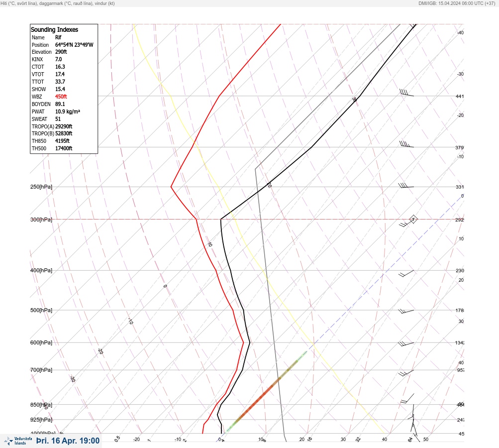Click the TROPO(A) value 29290ft
The image size is (499, 448).
[64, 126]
